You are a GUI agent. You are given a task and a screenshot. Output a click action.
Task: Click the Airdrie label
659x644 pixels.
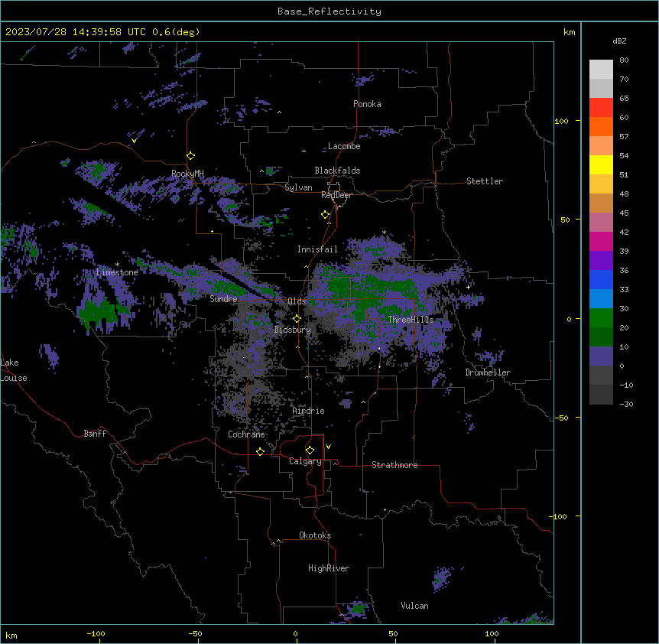coord(309,411)
